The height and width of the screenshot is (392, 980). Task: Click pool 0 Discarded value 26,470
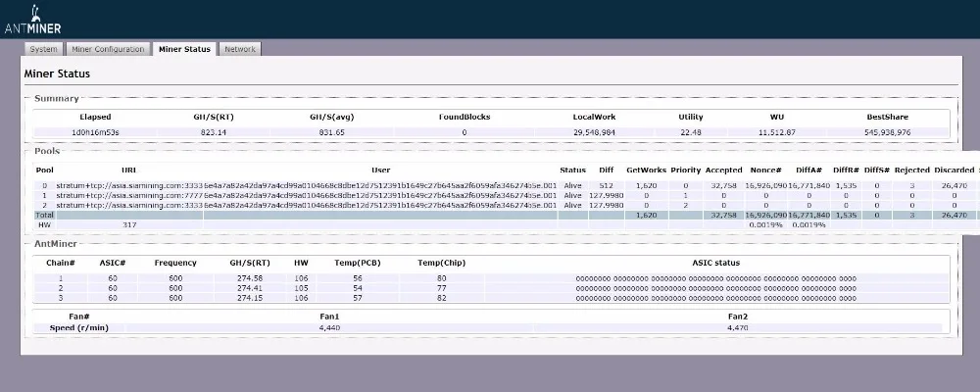[x=954, y=185]
